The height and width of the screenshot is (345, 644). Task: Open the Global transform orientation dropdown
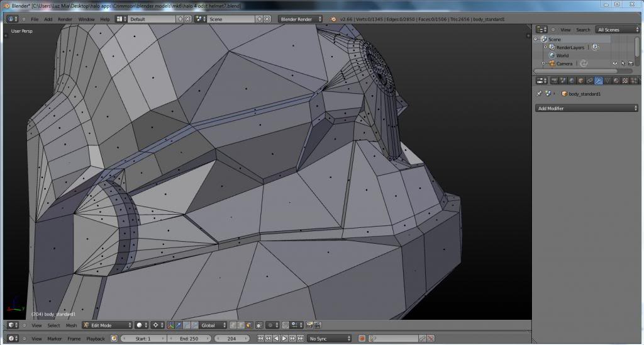coord(213,325)
